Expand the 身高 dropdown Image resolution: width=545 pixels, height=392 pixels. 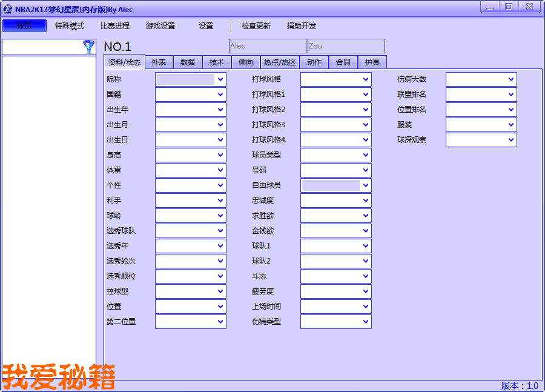click(x=220, y=155)
